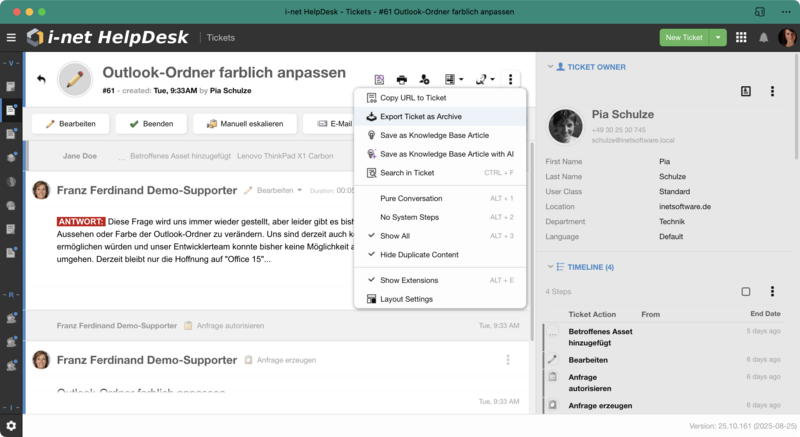Screen dimensions: 800x437
Task: Select Copy URL to Ticket
Action: tap(413, 98)
